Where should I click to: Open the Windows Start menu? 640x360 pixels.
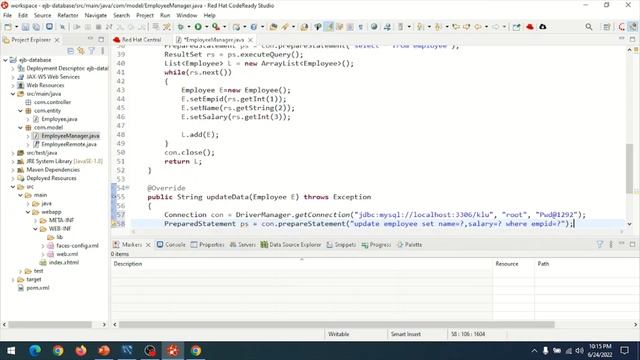[11, 351]
